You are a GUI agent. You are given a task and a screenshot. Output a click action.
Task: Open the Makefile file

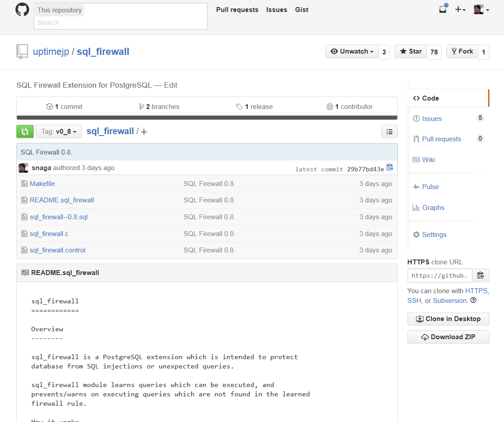[42, 184]
